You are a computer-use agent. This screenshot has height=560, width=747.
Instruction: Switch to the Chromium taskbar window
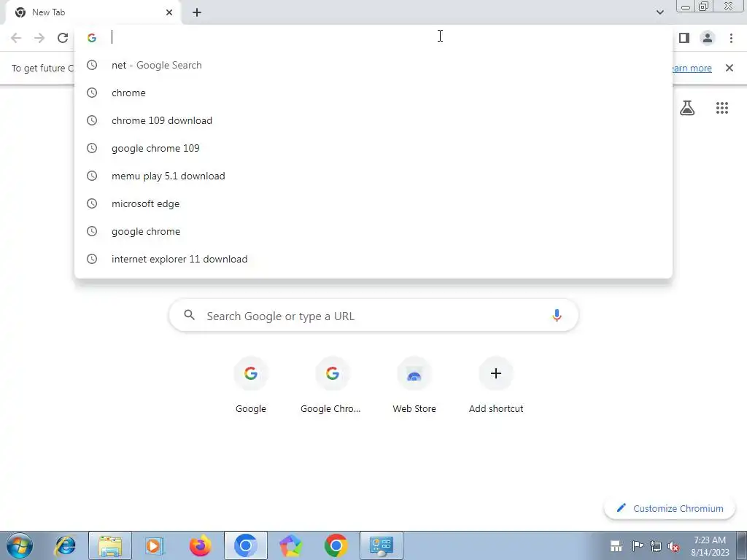[x=246, y=545]
